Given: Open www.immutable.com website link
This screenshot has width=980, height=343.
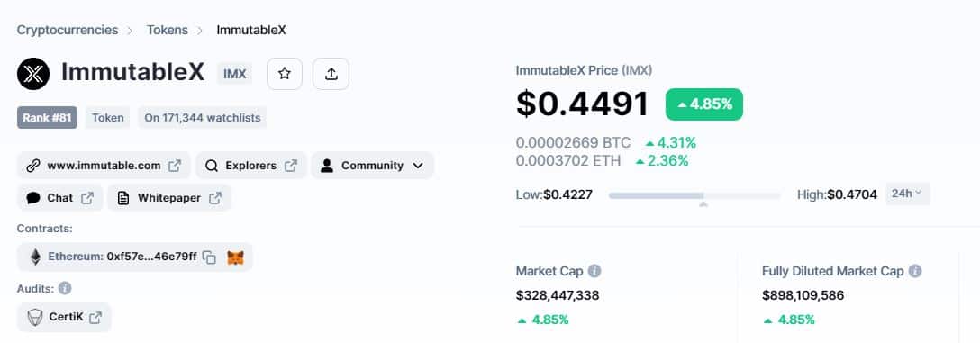Looking at the screenshot, I should [x=104, y=166].
